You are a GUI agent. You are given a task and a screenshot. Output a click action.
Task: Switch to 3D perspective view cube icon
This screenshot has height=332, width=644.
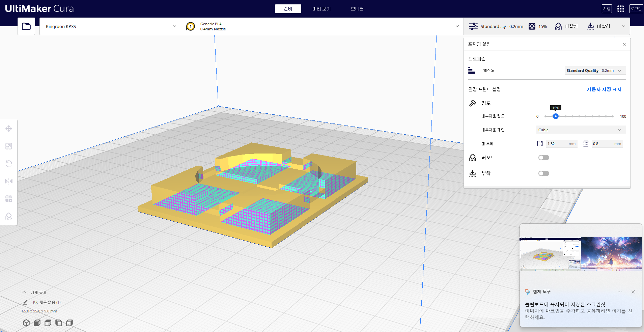coord(26,323)
